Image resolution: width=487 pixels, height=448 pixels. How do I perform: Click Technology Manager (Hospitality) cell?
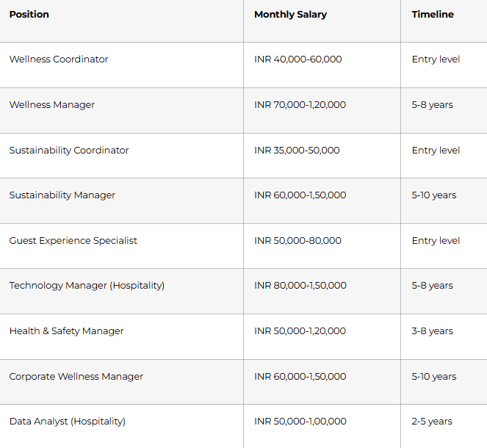(87, 286)
